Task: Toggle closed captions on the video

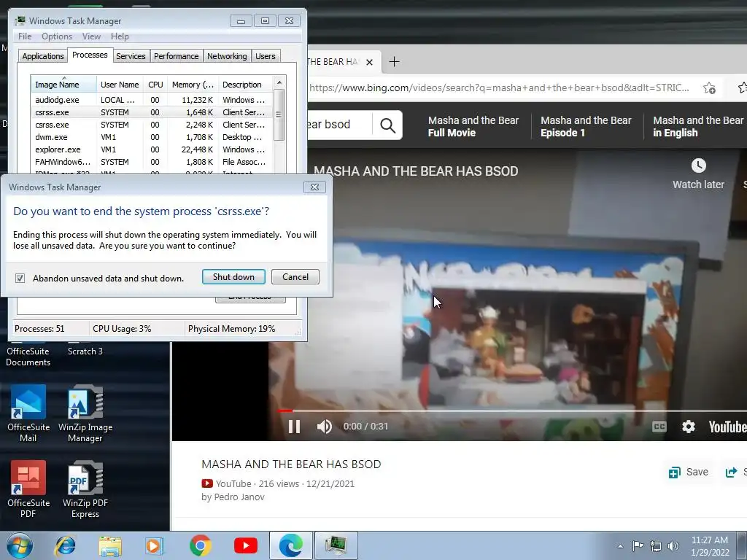Action: click(659, 426)
